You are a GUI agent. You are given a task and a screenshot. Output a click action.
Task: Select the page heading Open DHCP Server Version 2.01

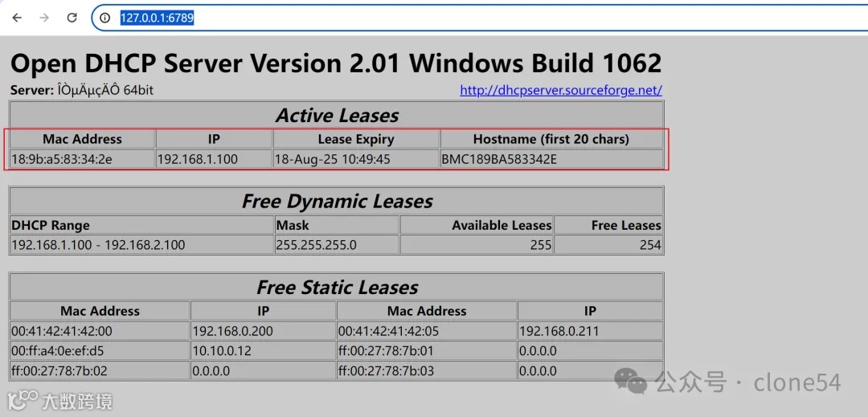[x=336, y=63]
